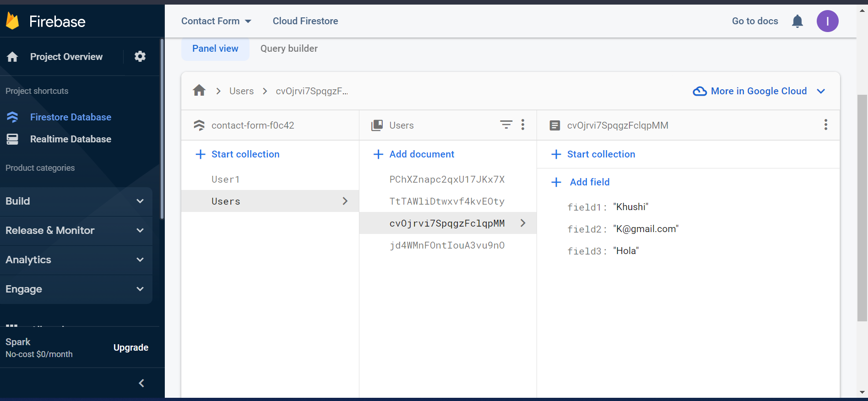The image size is (868, 401).
Task: Click the Add document button
Action: click(414, 154)
